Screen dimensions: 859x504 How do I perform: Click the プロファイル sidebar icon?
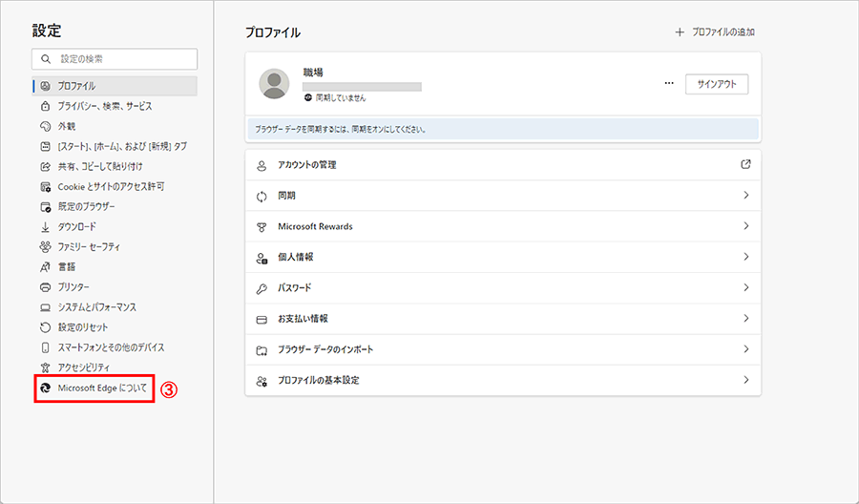46,86
